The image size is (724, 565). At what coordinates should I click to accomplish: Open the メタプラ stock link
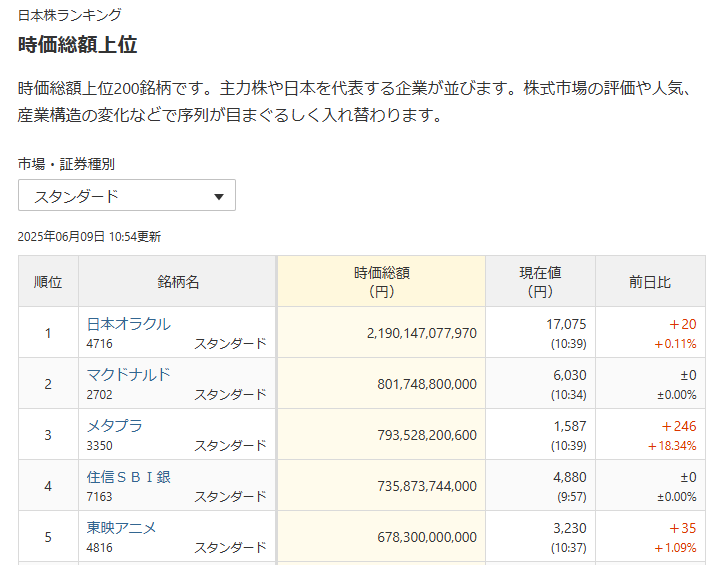(x=115, y=426)
